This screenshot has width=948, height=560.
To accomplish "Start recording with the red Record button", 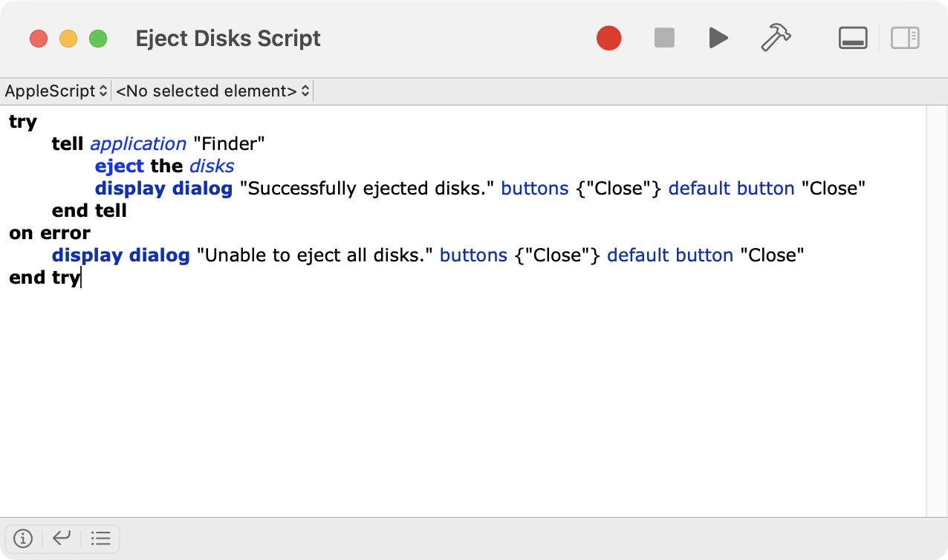I will pos(608,38).
